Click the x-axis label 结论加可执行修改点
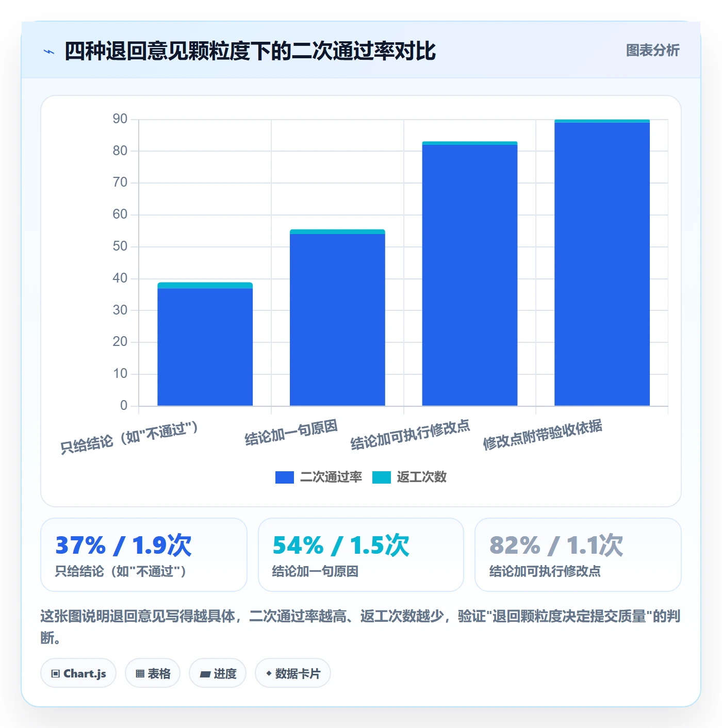The height and width of the screenshot is (728, 722). 410,435
